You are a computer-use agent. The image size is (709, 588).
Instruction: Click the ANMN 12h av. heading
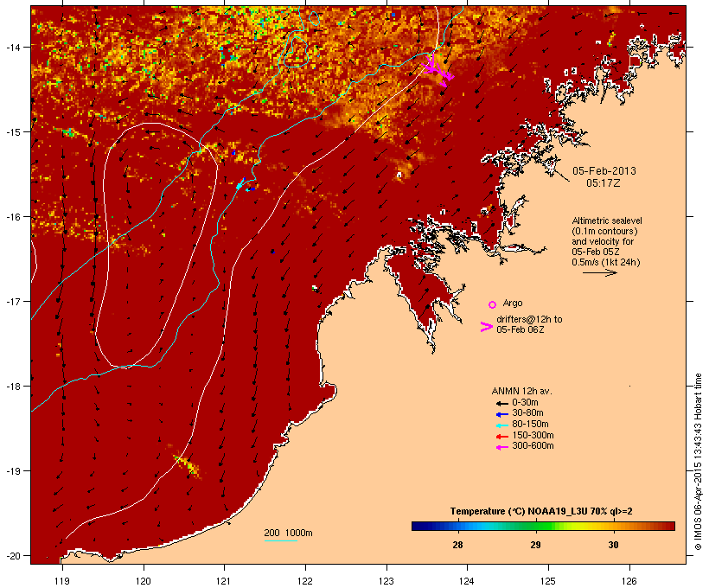[x=521, y=391]
